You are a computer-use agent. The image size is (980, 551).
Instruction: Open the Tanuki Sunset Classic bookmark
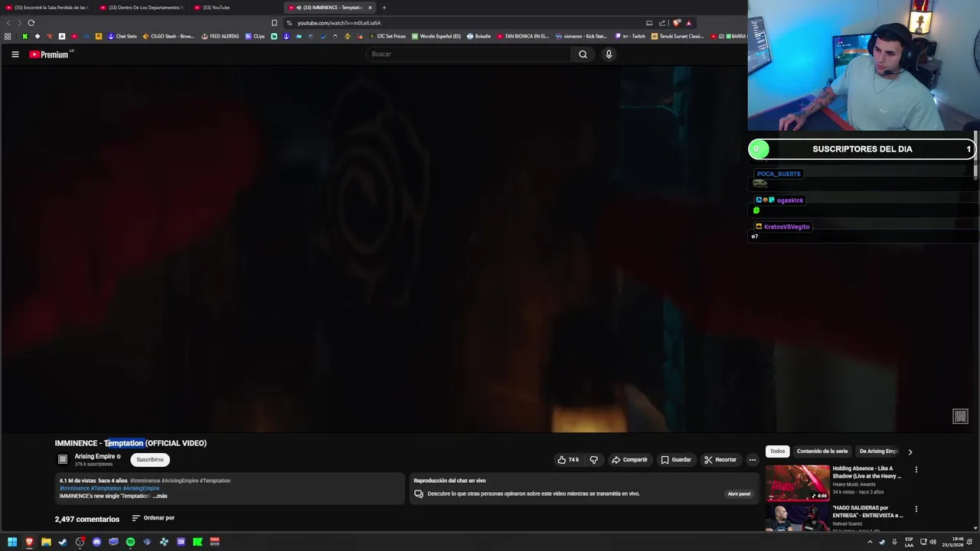coord(678,36)
